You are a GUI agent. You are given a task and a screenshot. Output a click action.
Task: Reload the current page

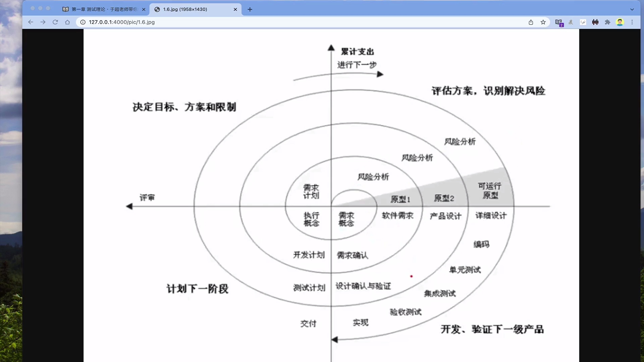(55, 22)
